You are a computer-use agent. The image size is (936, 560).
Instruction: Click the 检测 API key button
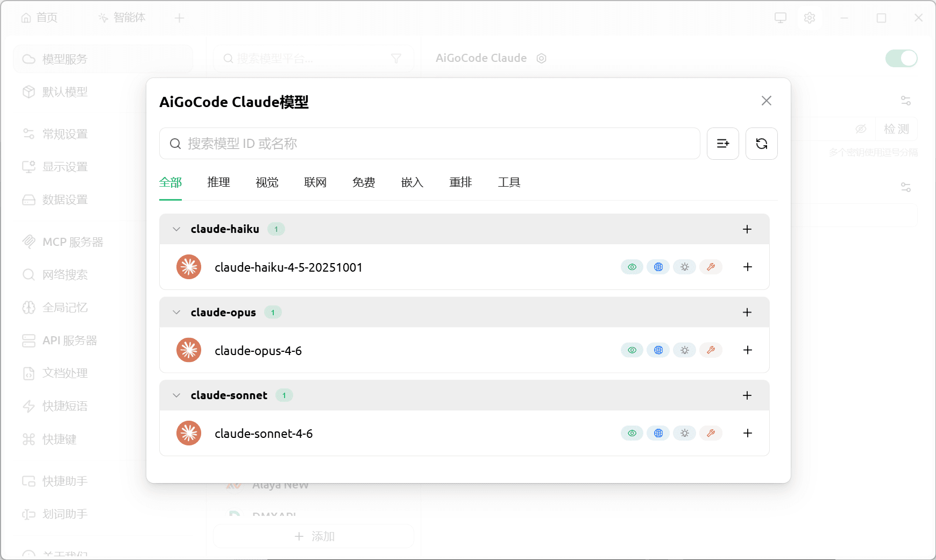896,129
